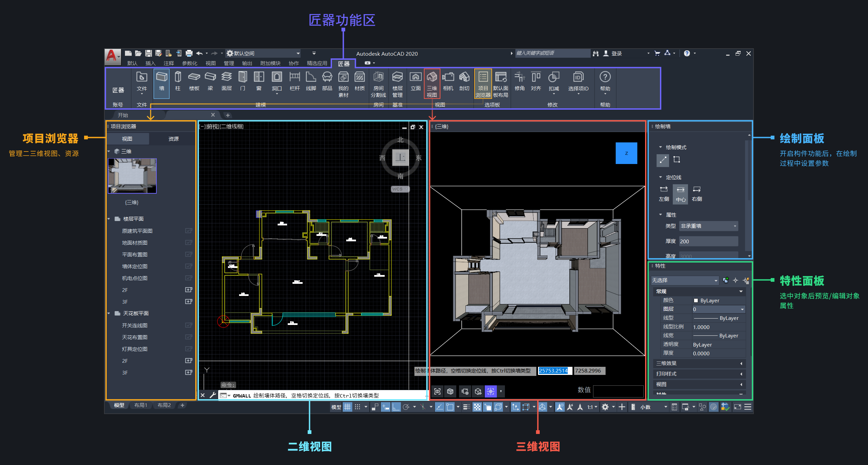Click the 颜色 ByLayer color swatch
The height and width of the screenshot is (465, 868).
point(696,301)
